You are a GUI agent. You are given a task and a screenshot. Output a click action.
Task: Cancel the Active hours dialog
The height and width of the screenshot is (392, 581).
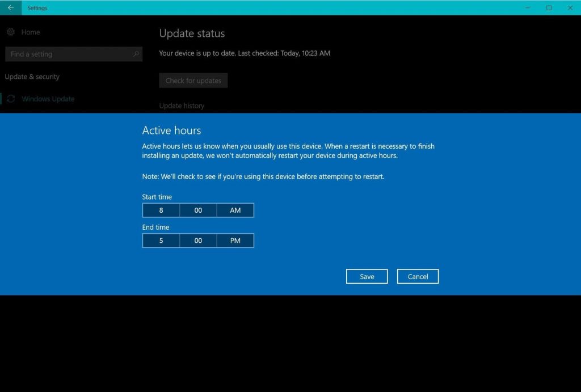418,276
